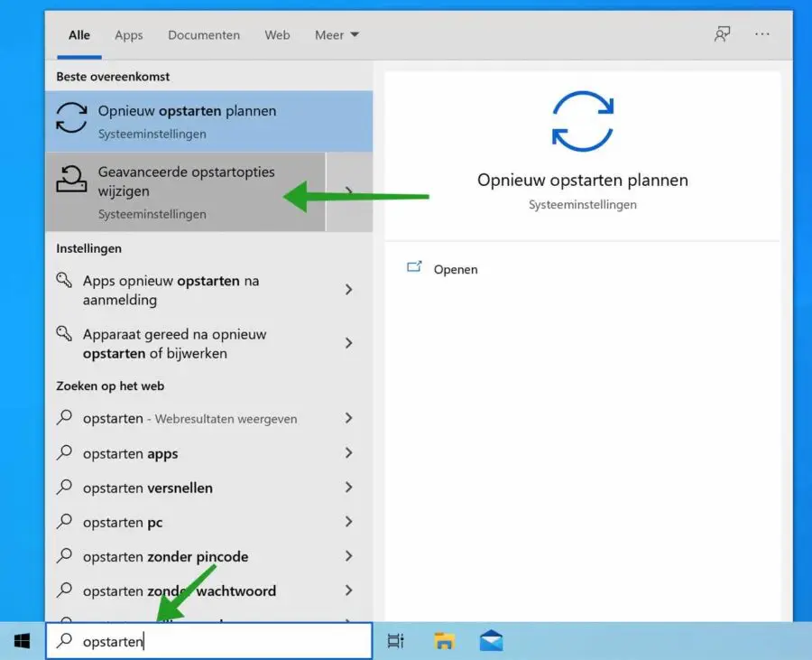Open Apps opnieuw opstarten na aanmelding setting
Viewport: 812px width, 660px height.
pos(209,290)
